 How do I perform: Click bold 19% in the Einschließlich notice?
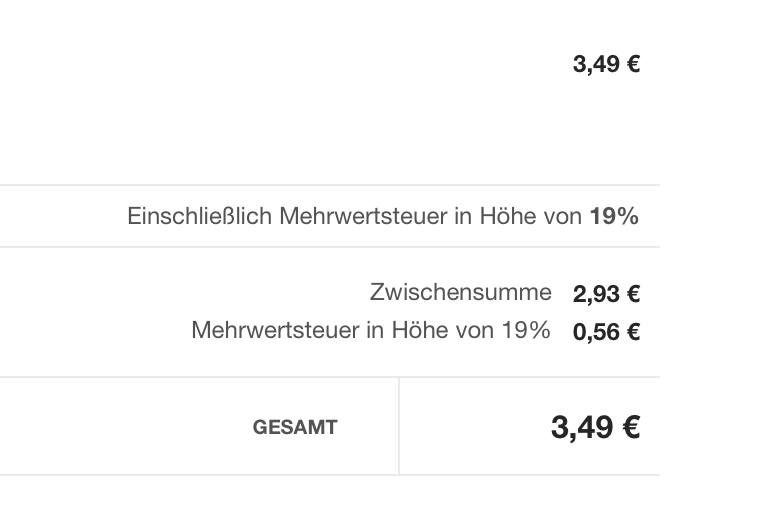tap(614, 216)
